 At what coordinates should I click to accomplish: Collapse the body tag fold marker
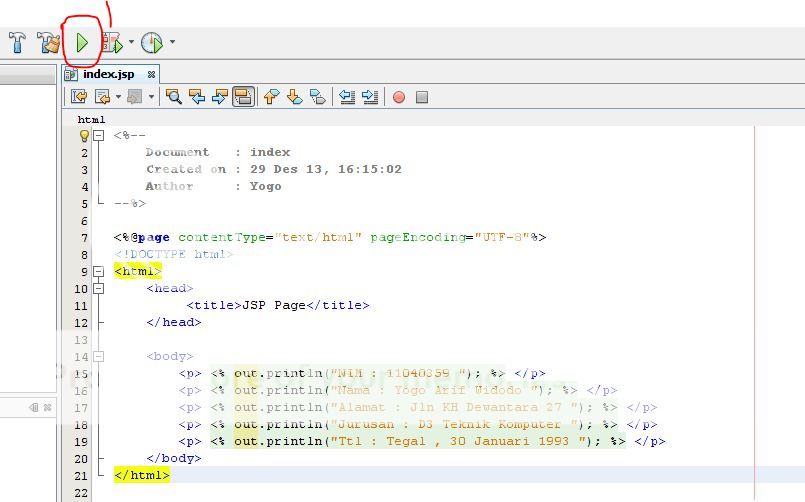(x=98, y=356)
